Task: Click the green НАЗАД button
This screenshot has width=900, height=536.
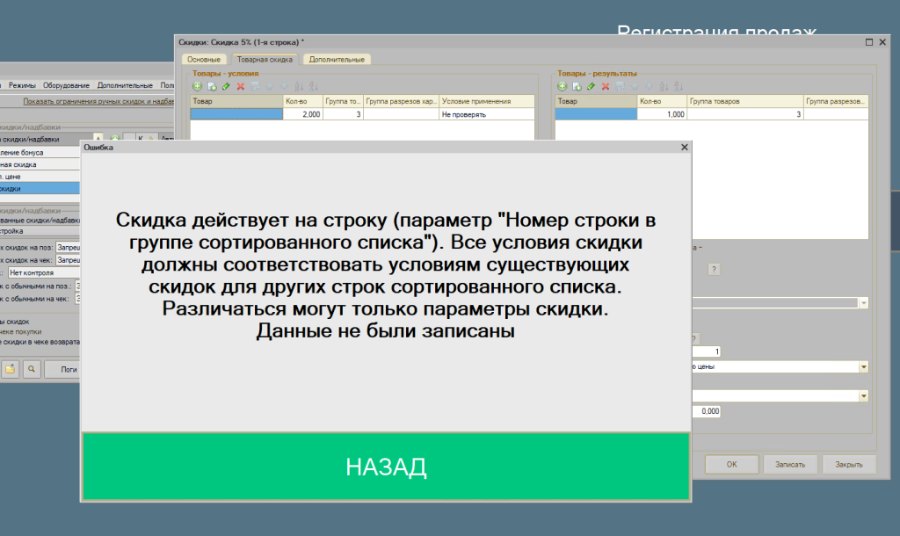Action: click(x=386, y=466)
